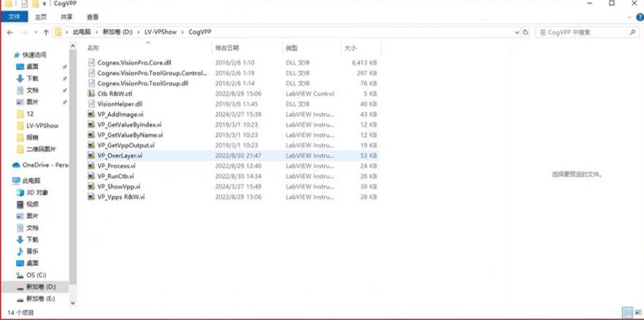Viewport: 644px width, 320px height.
Task: Open recent locations dropdown arrow
Action: [37, 32]
